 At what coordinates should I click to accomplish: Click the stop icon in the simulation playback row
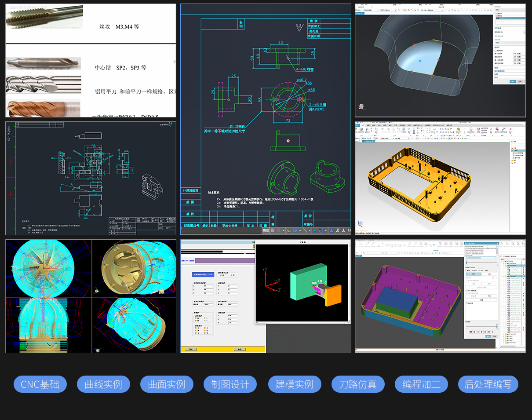click(492, 332)
